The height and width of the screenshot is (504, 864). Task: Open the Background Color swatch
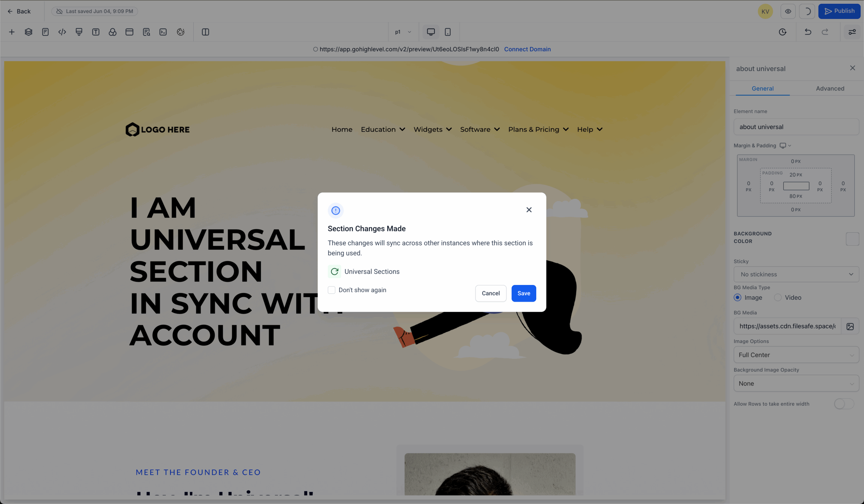click(x=852, y=239)
